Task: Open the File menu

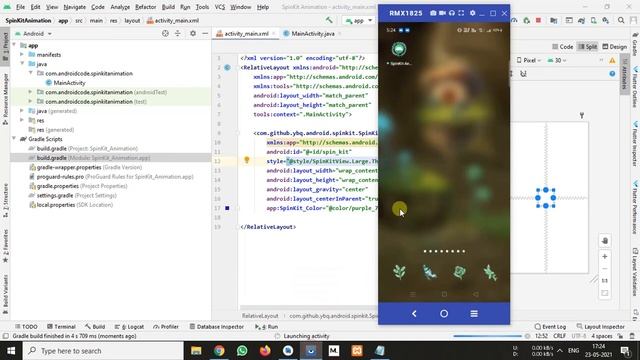Action: tap(20, 7)
